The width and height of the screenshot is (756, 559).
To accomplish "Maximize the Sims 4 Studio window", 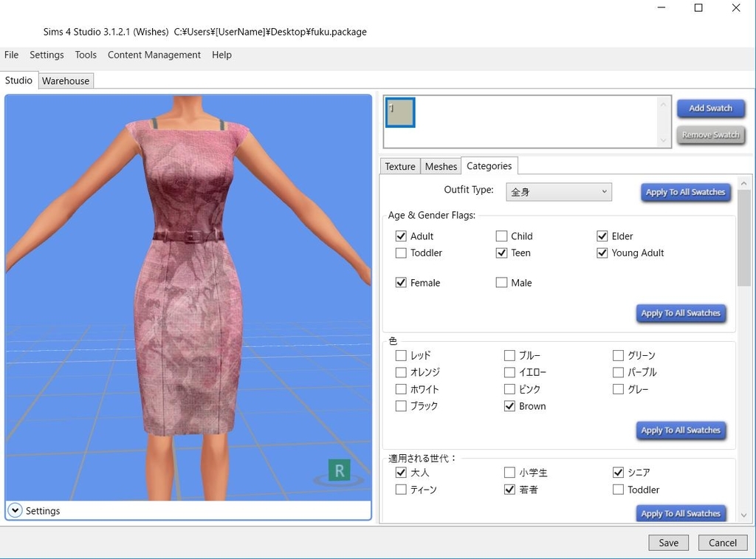I will coord(698,7).
